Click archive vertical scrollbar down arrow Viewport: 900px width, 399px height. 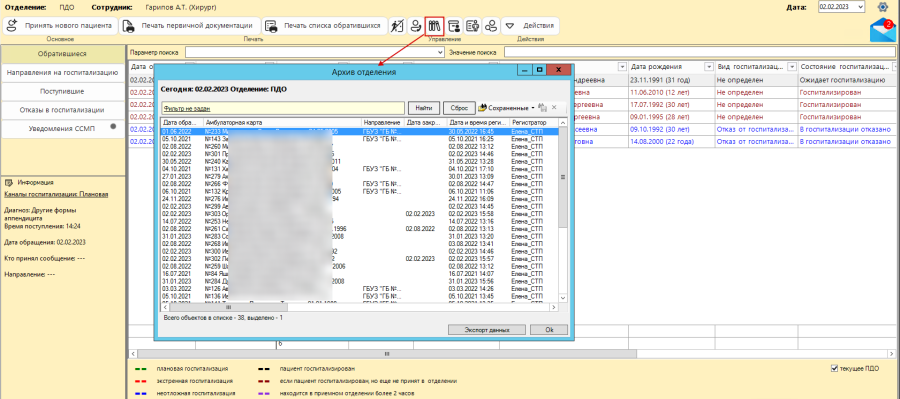562,298
